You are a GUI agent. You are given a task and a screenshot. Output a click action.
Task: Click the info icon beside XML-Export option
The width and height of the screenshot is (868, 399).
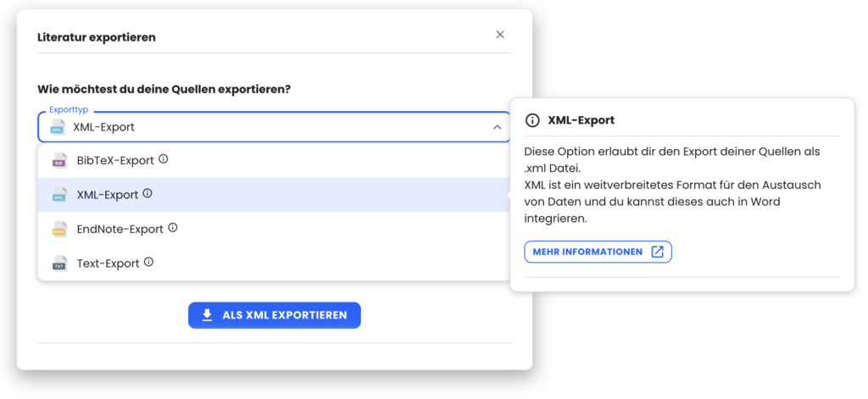147,194
